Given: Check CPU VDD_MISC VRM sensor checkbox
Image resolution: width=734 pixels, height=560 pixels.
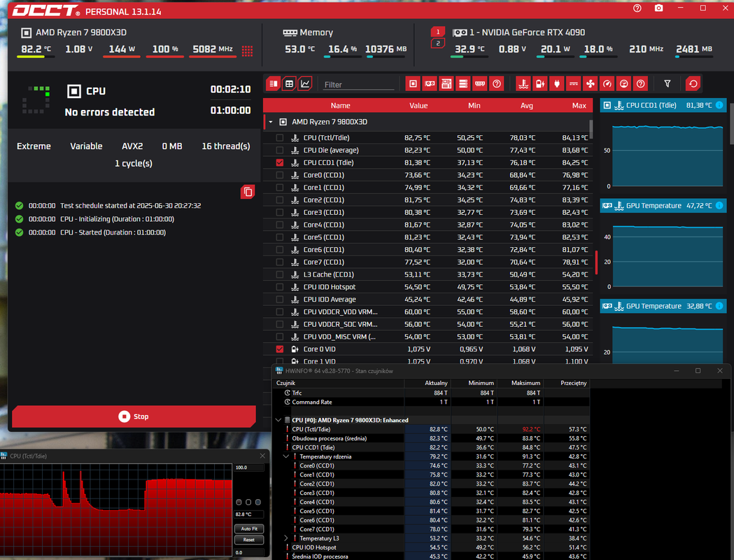Looking at the screenshot, I should 280,337.
